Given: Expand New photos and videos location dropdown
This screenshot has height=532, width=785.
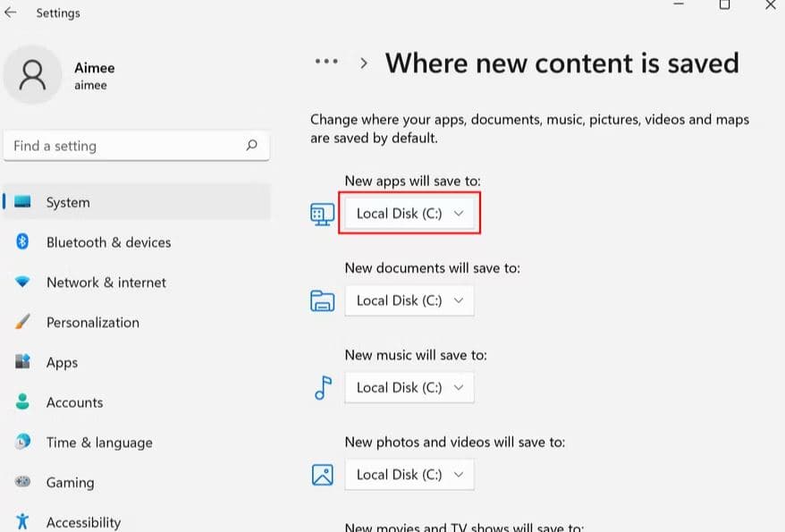Looking at the screenshot, I should pyautogui.click(x=409, y=474).
